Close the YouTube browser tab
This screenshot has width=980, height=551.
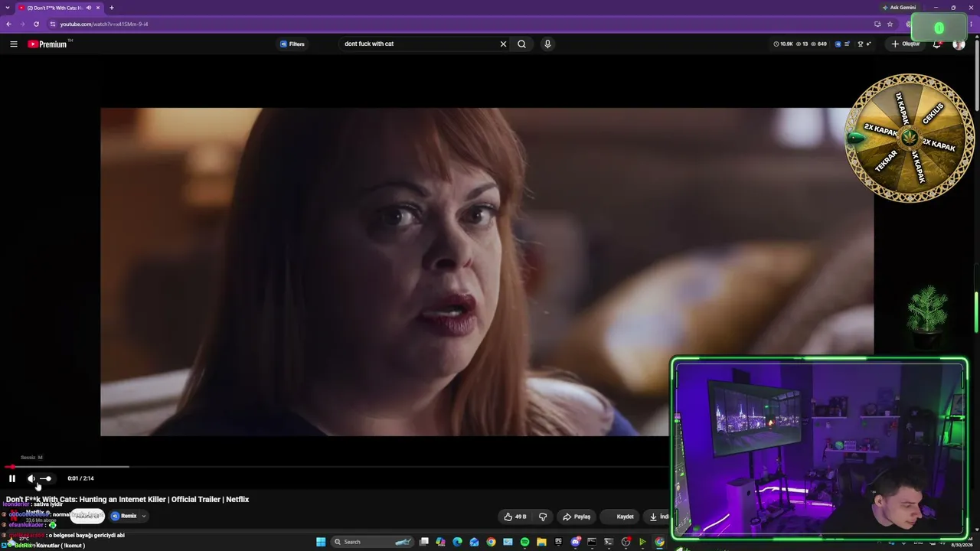click(98, 8)
